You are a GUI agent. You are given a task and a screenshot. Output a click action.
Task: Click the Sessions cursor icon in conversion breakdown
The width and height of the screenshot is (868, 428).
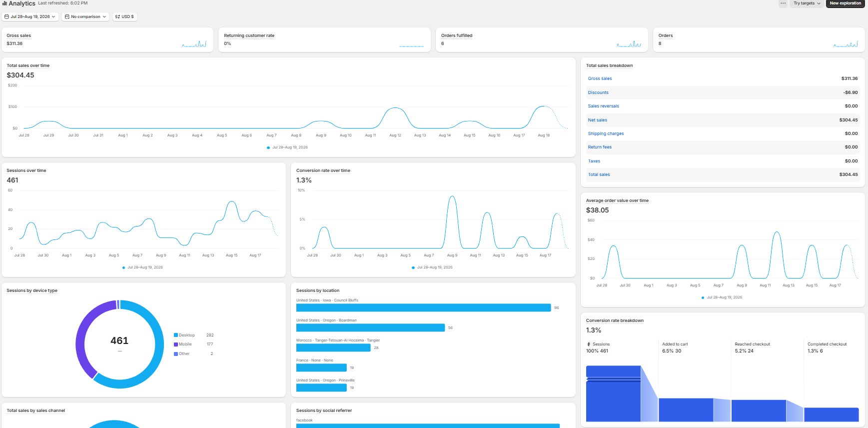tap(589, 344)
